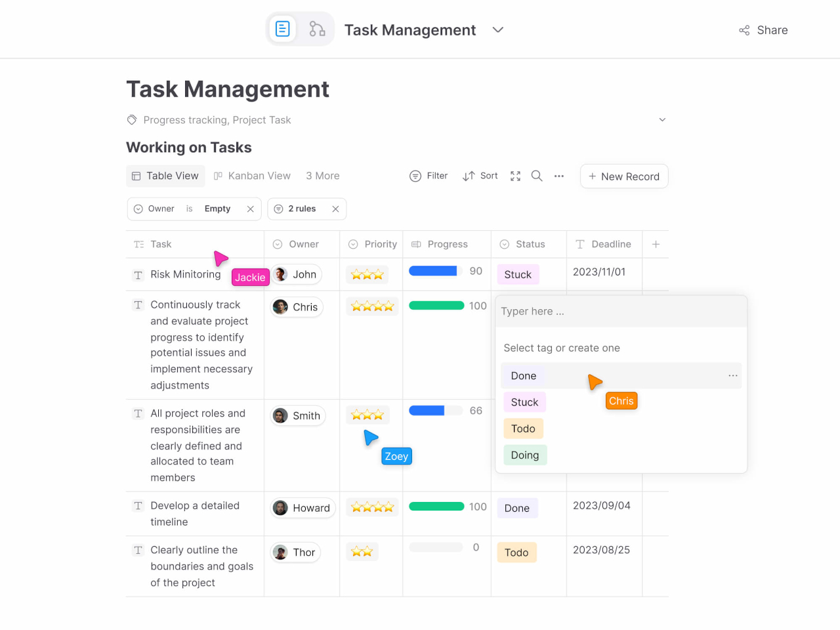
Task: Open the Filter button
Action: [429, 176]
